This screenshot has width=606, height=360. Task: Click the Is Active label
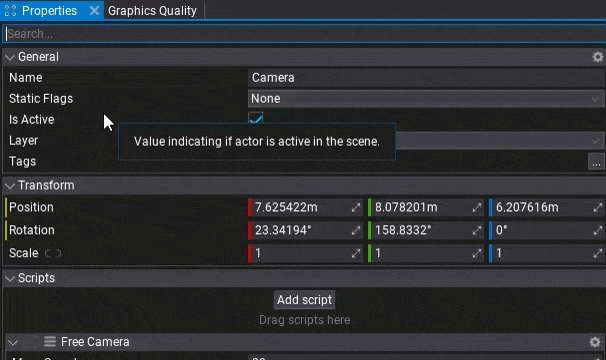point(32,119)
